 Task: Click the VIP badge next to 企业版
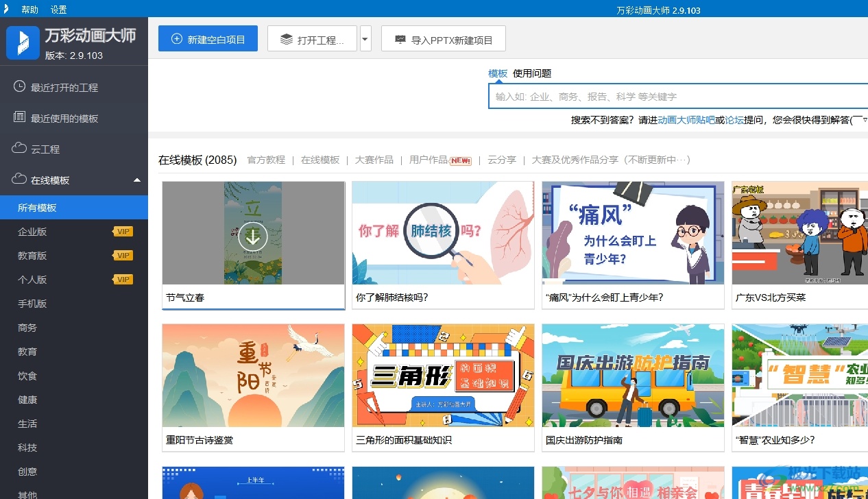tap(123, 232)
